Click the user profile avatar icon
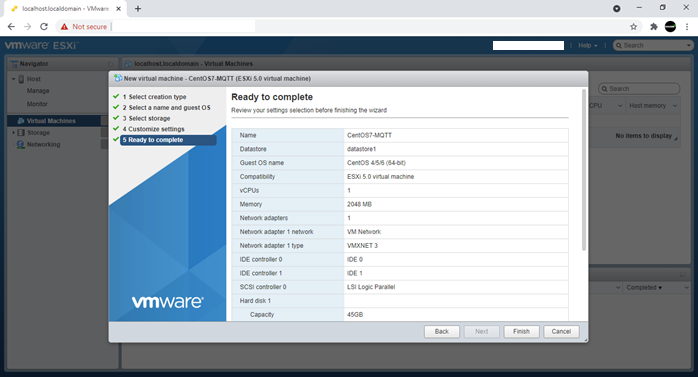 pyautogui.click(x=670, y=27)
